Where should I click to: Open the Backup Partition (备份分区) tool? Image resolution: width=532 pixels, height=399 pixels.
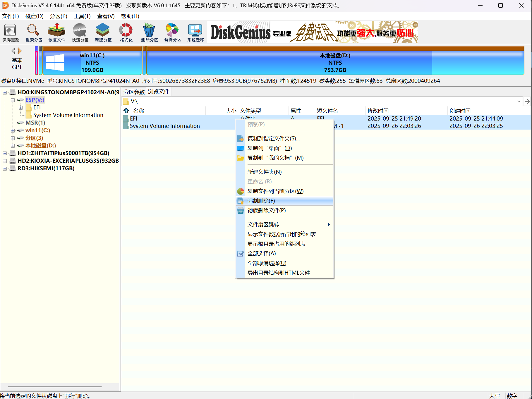click(x=172, y=32)
